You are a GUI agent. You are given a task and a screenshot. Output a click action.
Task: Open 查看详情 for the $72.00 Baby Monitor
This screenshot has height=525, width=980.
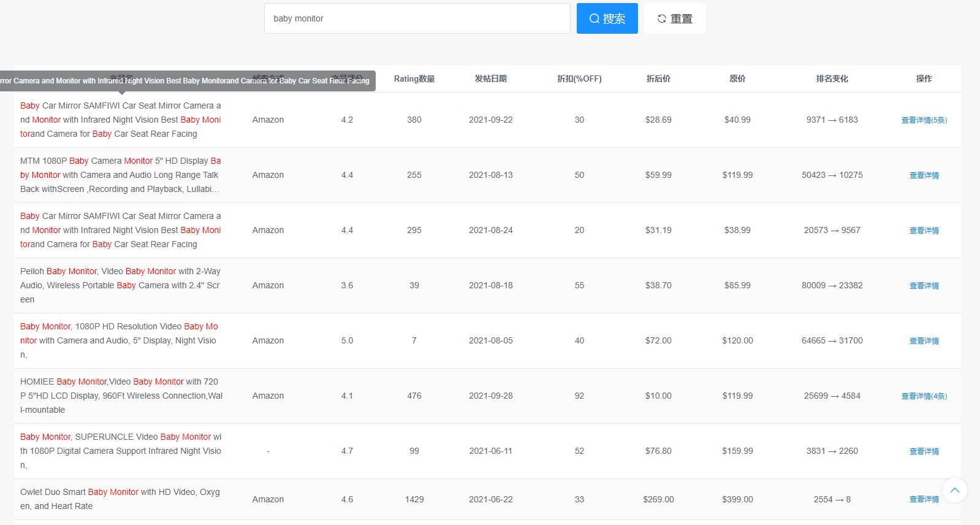[x=924, y=341]
